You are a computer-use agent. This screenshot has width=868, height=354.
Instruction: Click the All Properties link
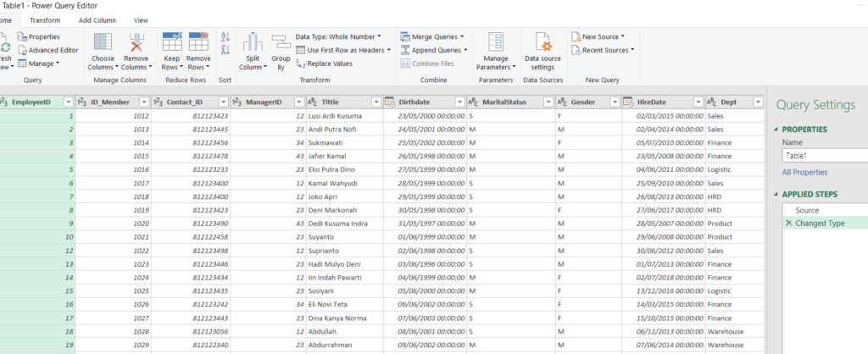(805, 173)
